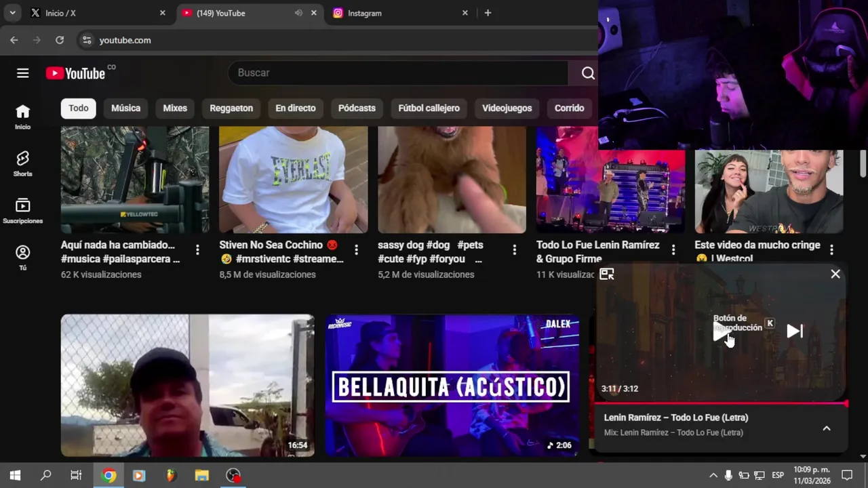Click the search magnifier button

coord(588,73)
